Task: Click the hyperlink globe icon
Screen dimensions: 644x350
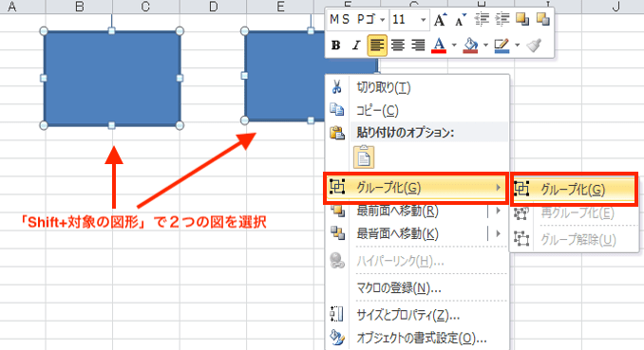Action: pos(337,261)
